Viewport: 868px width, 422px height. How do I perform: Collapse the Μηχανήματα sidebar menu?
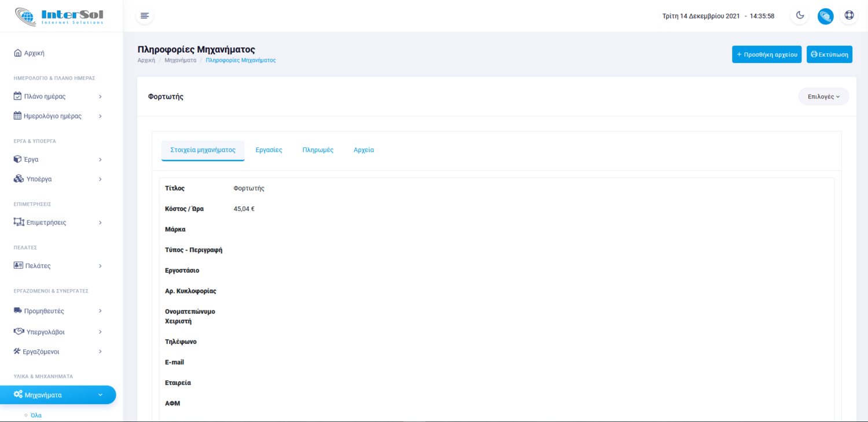100,395
